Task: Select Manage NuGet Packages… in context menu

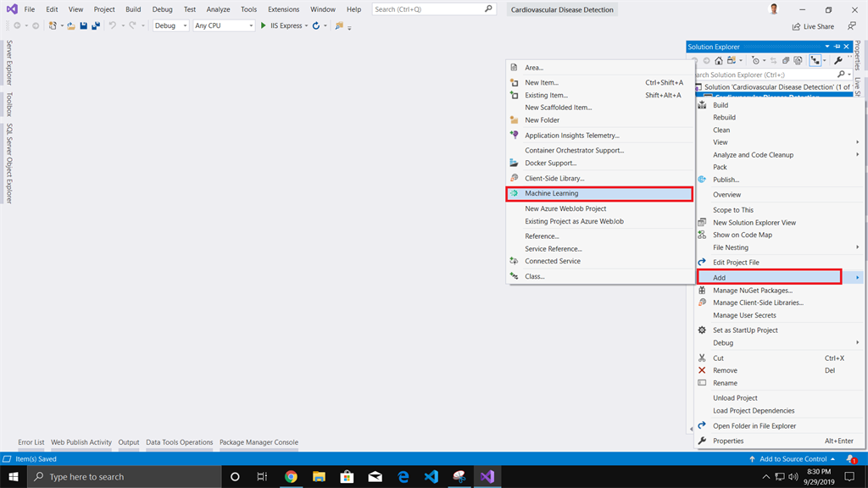Action: coord(780,291)
